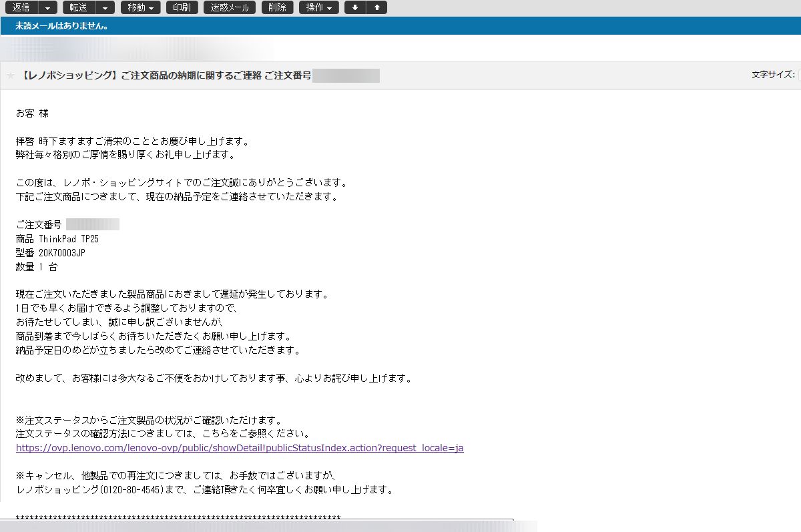Click the line starting 1日でも早くお届け
Viewport: 801px width, 532px height.
[x=127, y=308]
